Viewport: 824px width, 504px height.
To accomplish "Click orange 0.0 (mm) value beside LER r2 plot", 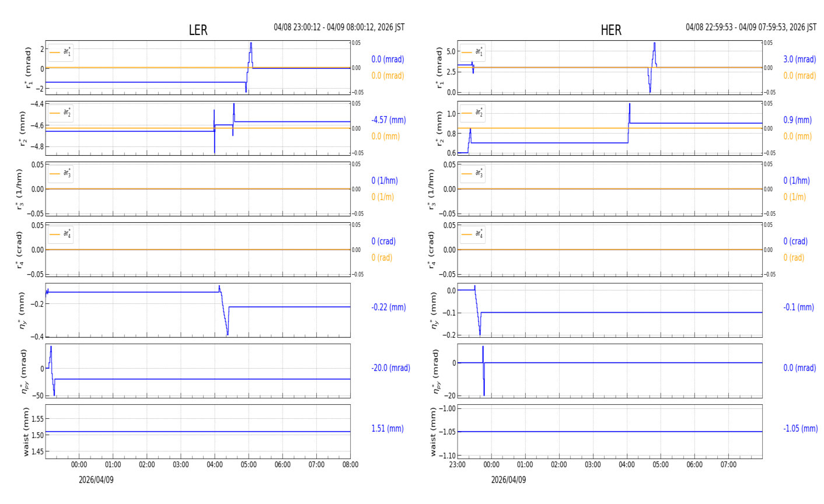I will pyautogui.click(x=386, y=136).
